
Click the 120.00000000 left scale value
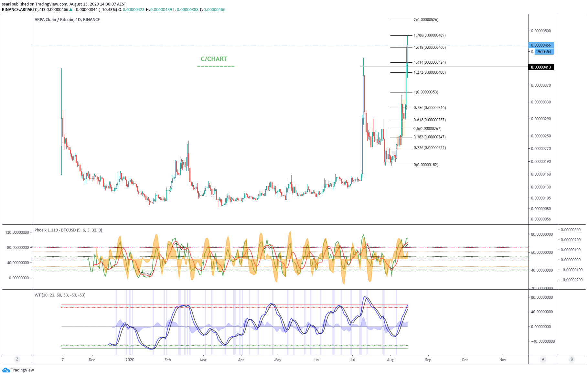pyautogui.click(x=17, y=232)
